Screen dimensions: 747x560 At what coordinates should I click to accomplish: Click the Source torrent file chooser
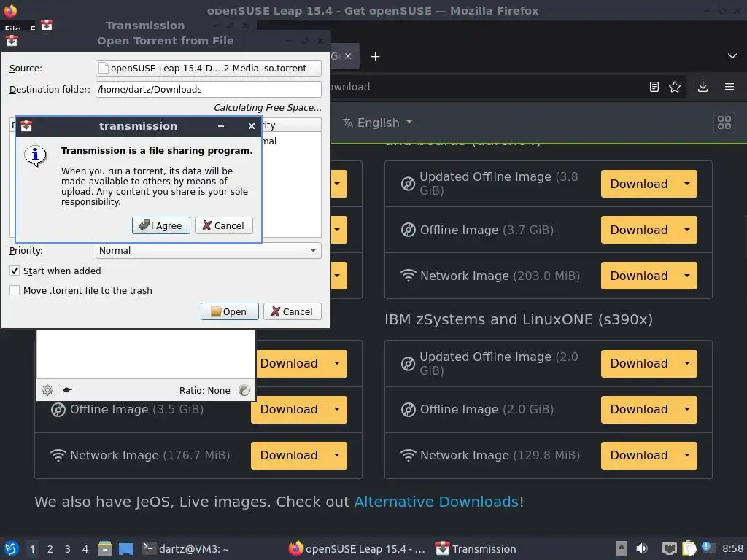coord(208,68)
